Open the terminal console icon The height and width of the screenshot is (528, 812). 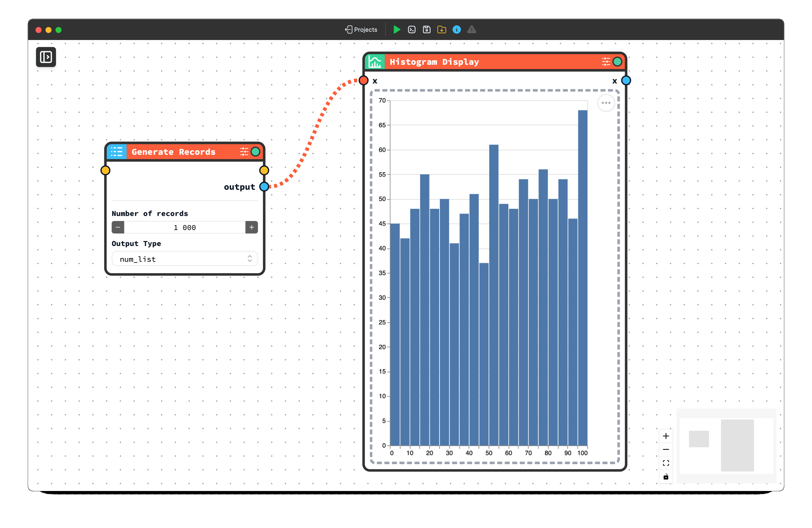411,30
